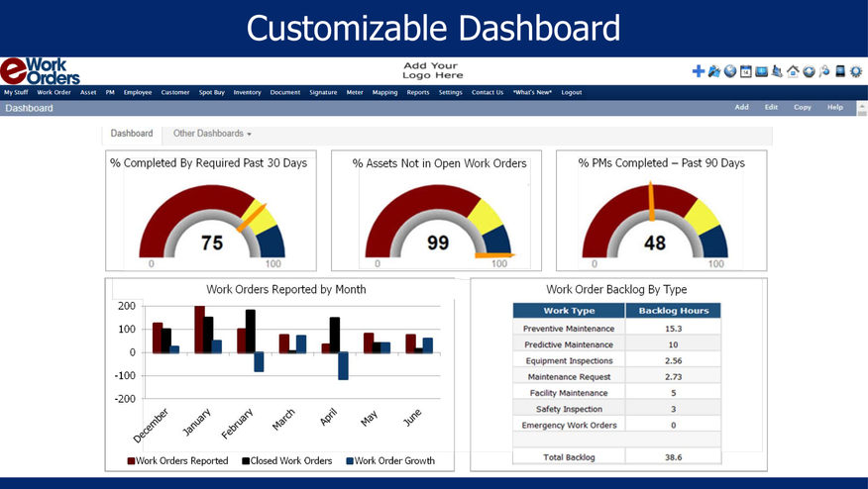Open the mobile device icon

(840, 71)
